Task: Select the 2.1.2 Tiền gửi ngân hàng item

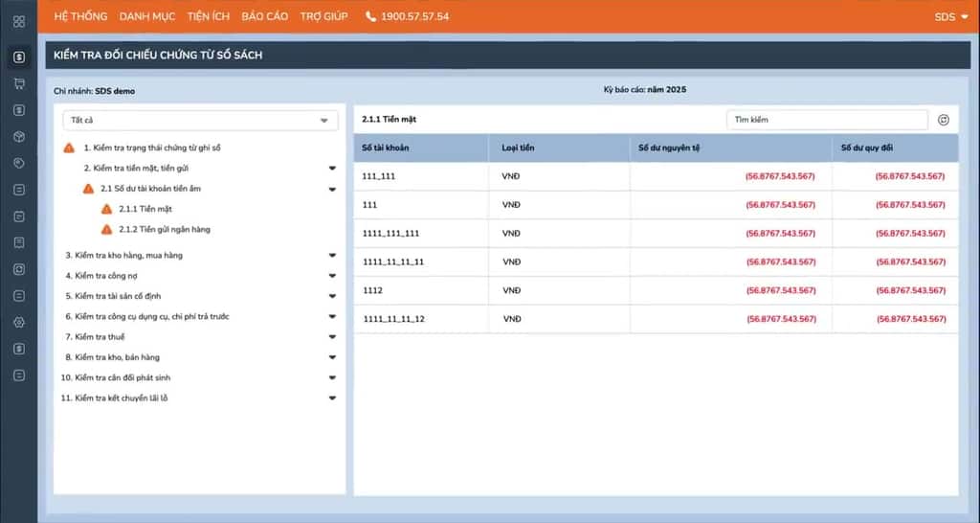Action: click(x=165, y=230)
